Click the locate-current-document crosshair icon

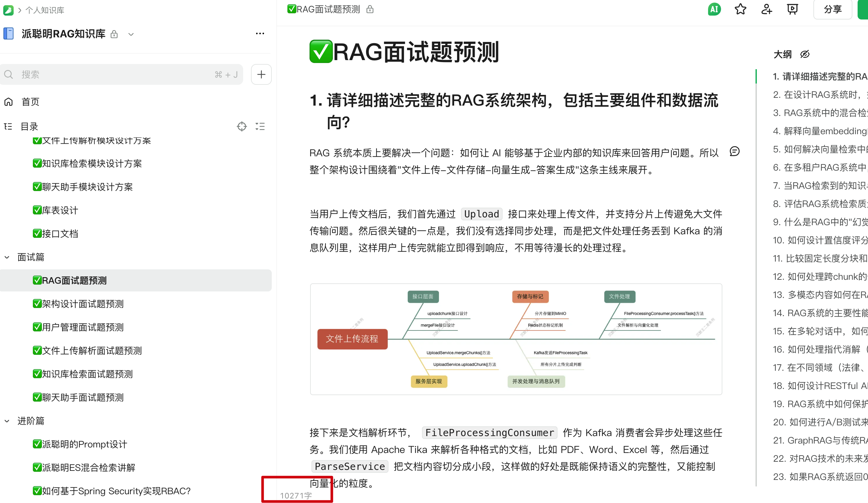pos(242,126)
